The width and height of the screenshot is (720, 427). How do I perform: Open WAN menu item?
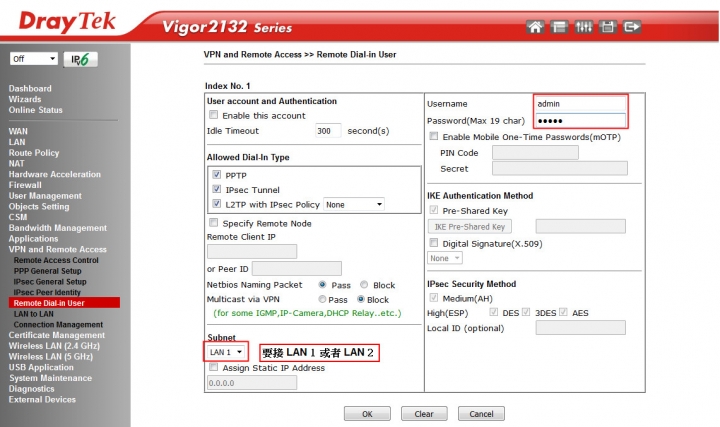pyautogui.click(x=18, y=131)
